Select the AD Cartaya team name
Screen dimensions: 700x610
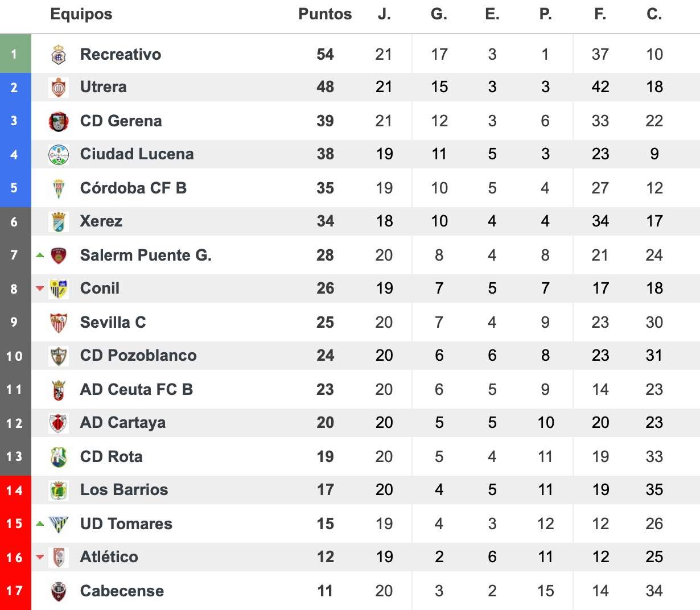[x=123, y=423]
